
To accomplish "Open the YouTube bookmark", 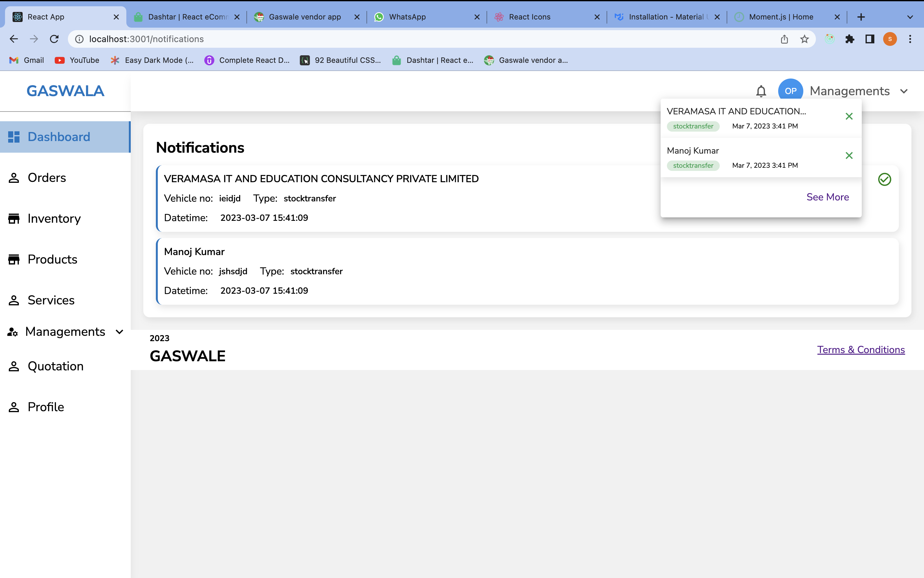I will click(77, 60).
